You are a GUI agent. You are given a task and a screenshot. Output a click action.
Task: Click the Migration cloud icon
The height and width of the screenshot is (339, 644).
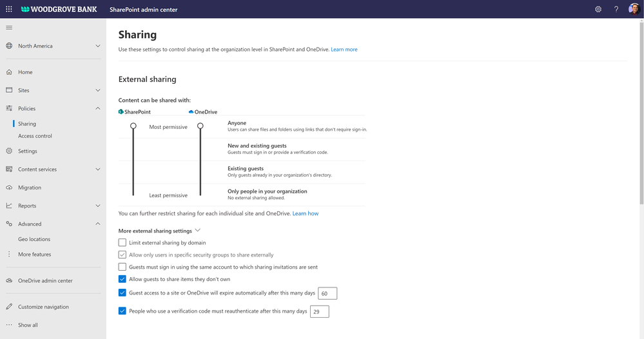9,188
